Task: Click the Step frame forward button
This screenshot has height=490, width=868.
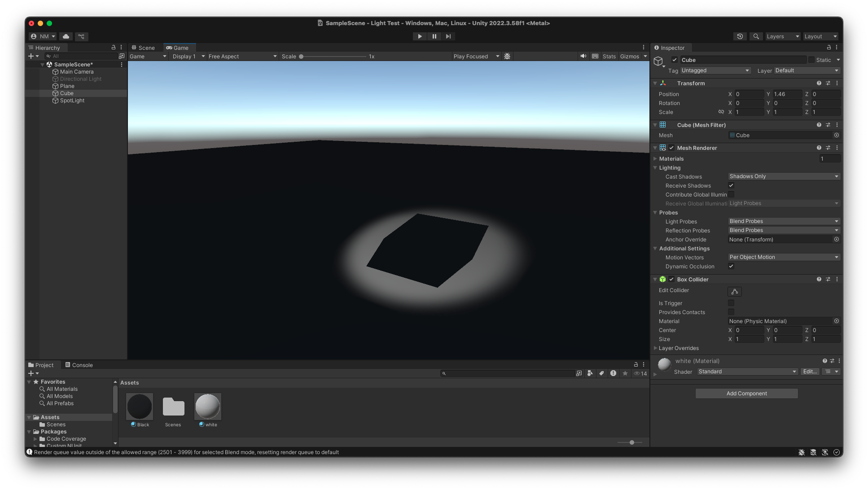Action: (448, 36)
